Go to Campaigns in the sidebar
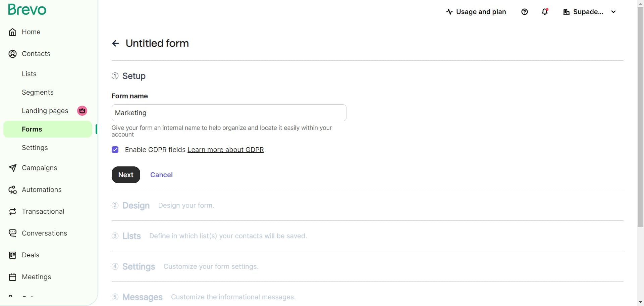The height and width of the screenshot is (306, 644). tap(39, 168)
